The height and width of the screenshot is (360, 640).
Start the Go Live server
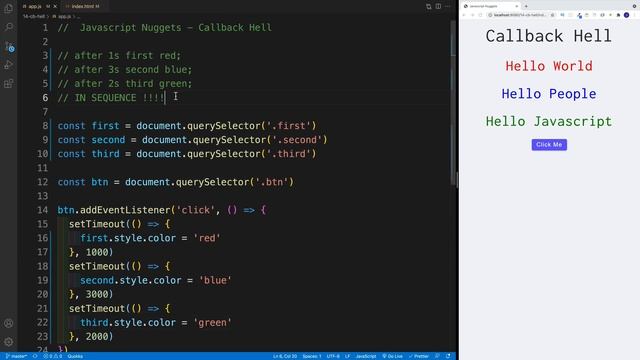click(392, 356)
